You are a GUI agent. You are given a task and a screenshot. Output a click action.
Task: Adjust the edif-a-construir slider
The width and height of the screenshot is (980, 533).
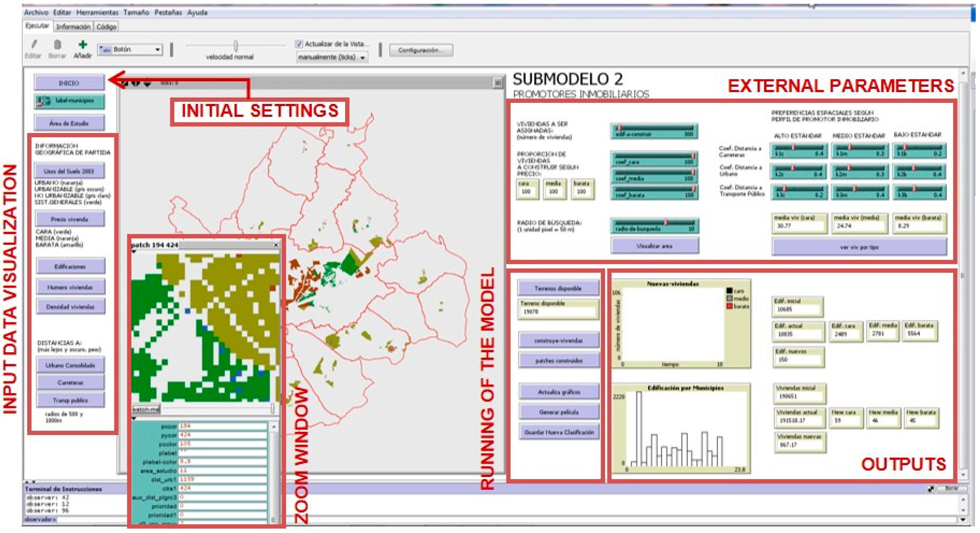tap(654, 131)
